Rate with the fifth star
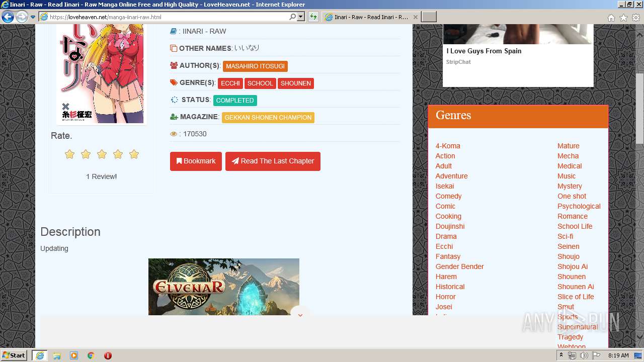This screenshot has height=362, width=644. pos(134,154)
